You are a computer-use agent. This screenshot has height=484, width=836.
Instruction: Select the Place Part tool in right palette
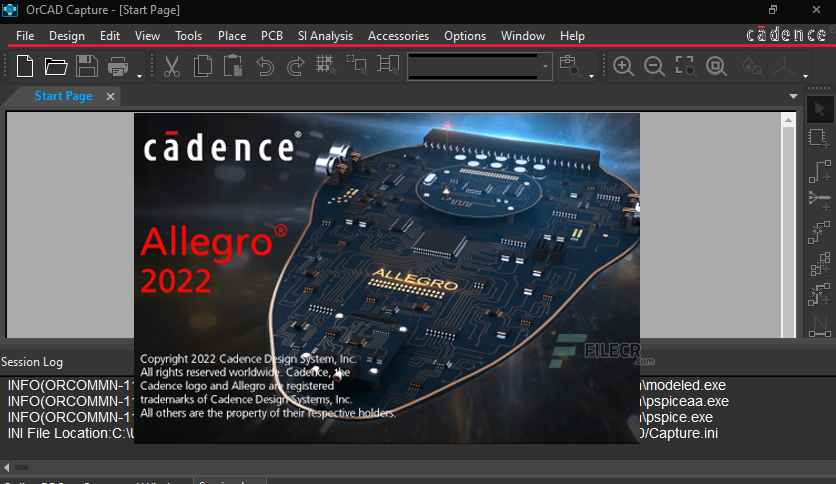tap(820, 138)
